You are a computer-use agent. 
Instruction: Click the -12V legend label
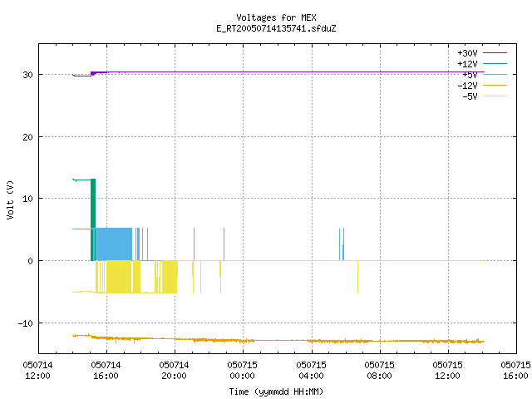click(x=467, y=86)
